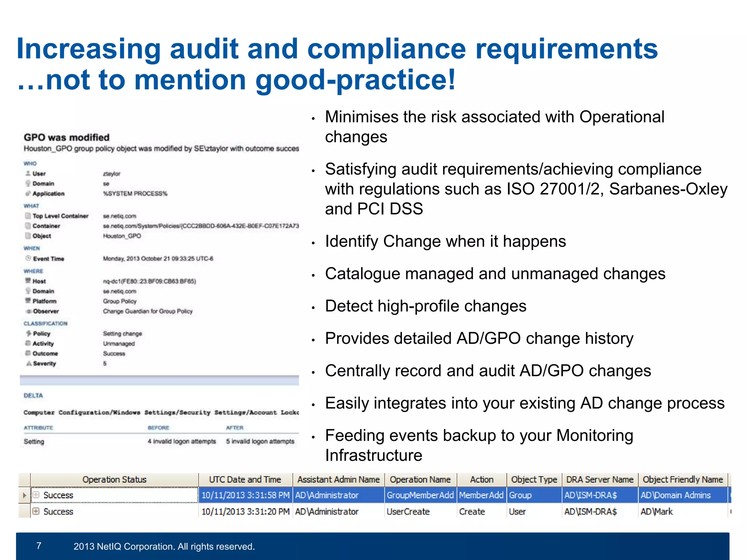The width and height of the screenshot is (747, 560).
Task: Click the BEFORE column label
Action: point(159,428)
